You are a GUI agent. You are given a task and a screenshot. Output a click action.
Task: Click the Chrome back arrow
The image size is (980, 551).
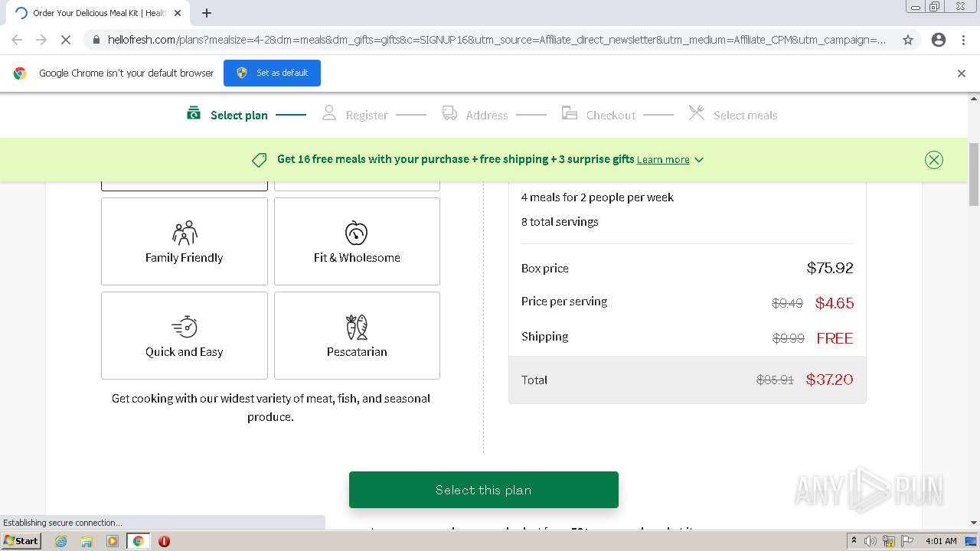tap(17, 40)
